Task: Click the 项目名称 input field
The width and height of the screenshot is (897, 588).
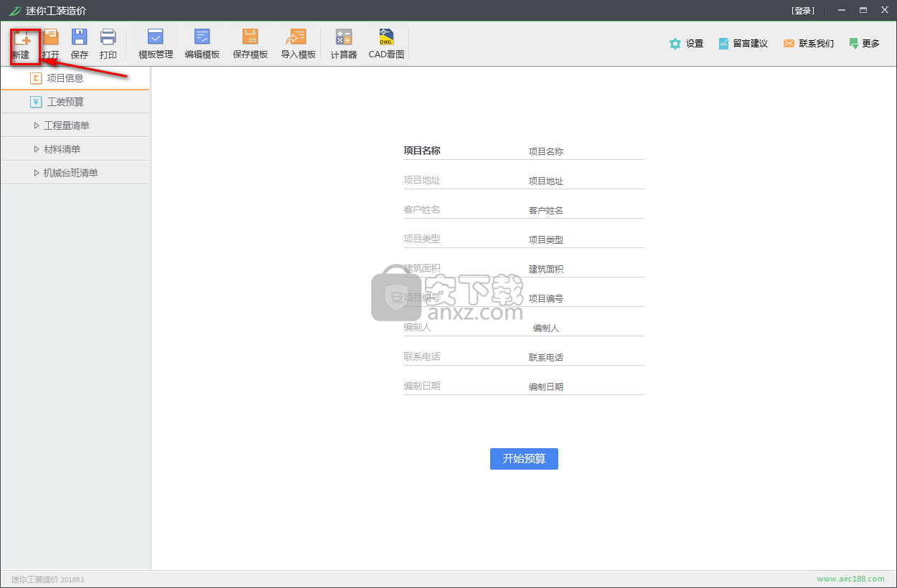Action: pos(586,151)
